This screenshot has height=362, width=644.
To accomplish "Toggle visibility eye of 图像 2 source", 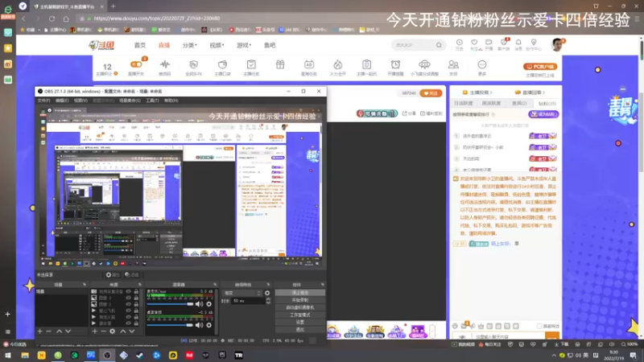I will [x=129, y=304].
